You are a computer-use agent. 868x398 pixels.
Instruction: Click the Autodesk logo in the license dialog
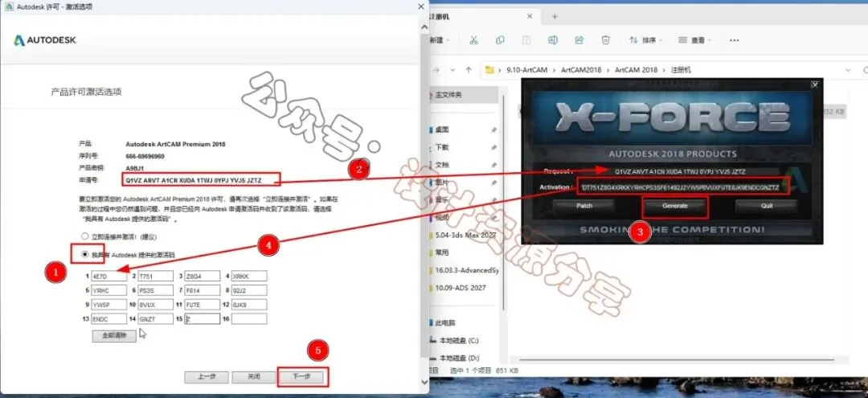click(x=45, y=40)
